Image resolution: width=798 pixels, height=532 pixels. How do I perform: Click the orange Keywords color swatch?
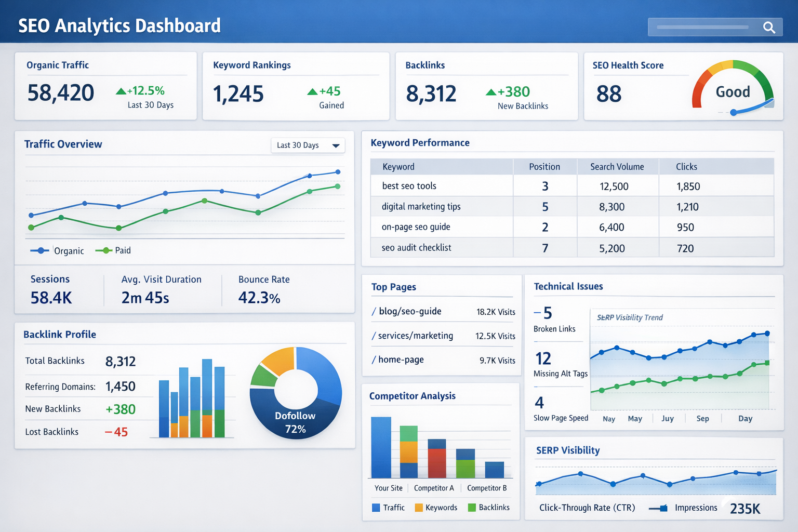click(419, 508)
